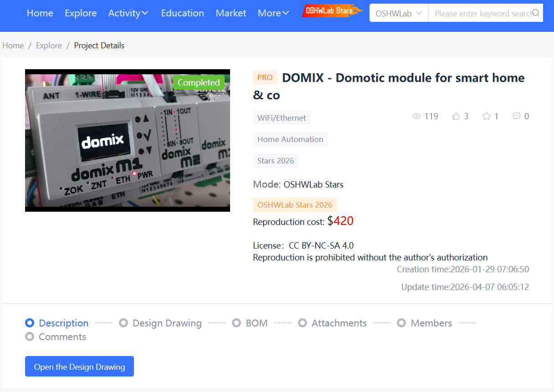This screenshot has width=554, height=392.
Task: Expand the Activity dropdown menu
Action: [128, 13]
